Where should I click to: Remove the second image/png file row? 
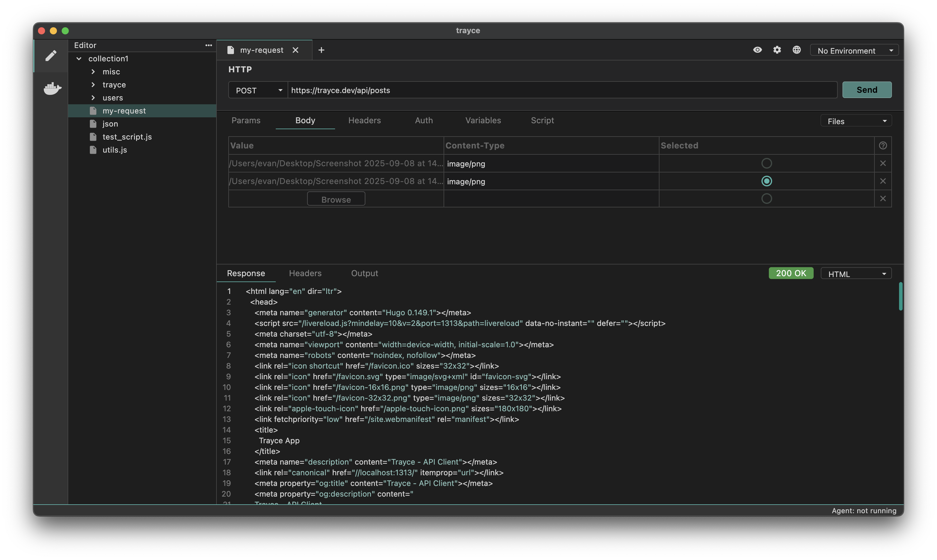click(883, 181)
